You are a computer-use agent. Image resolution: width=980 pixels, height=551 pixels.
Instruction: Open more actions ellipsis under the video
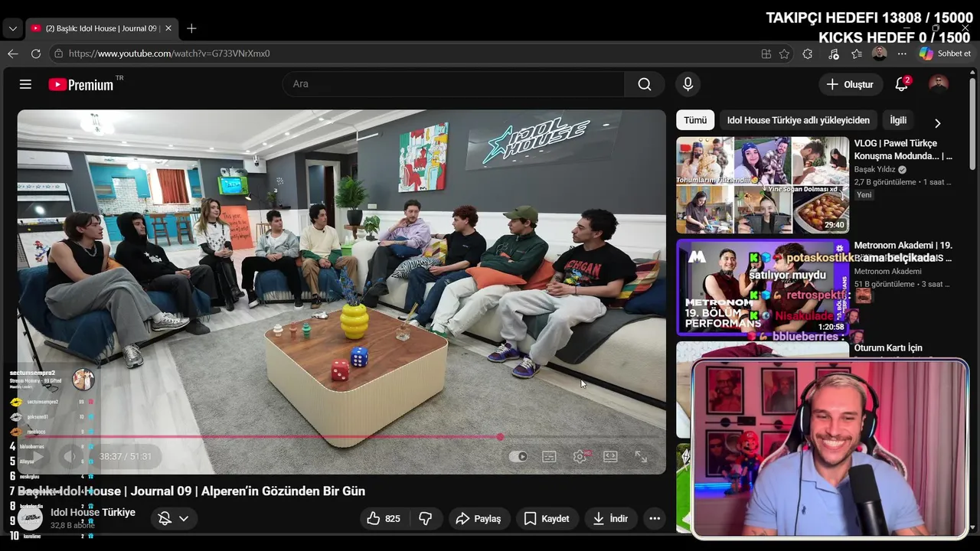[655, 518]
